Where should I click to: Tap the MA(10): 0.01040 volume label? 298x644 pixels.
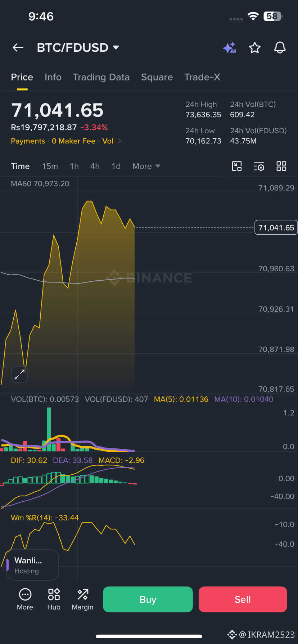244,399
